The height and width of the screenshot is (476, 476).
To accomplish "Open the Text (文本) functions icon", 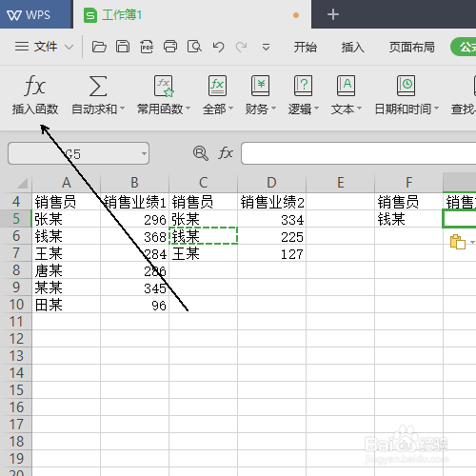I will point(346,86).
